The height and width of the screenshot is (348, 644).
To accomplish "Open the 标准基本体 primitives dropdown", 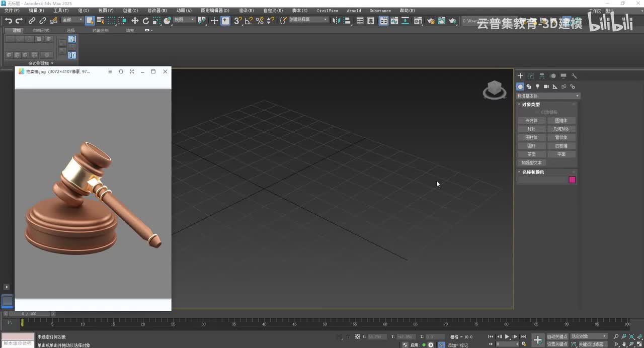I will pyautogui.click(x=548, y=96).
